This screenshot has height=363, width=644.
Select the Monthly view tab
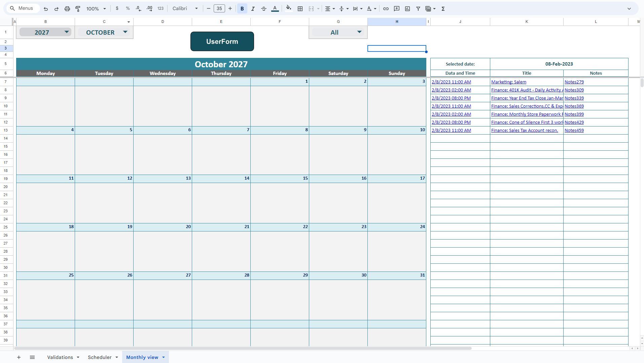click(x=142, y=357)
